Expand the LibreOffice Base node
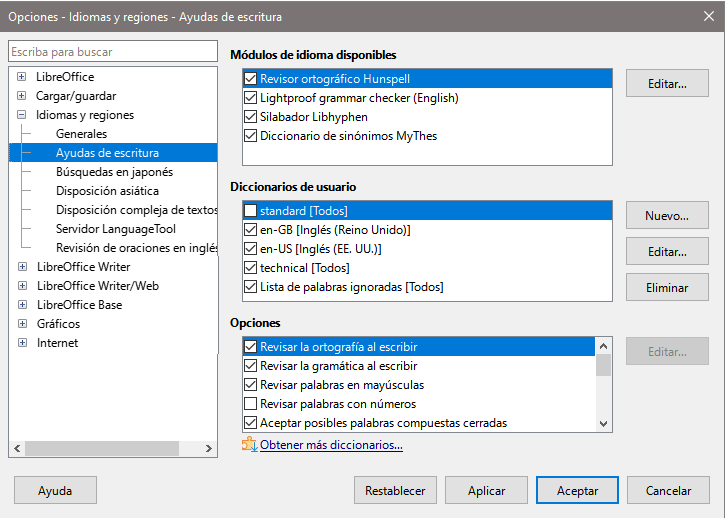The image size is (726, 518). click(22, 305)
